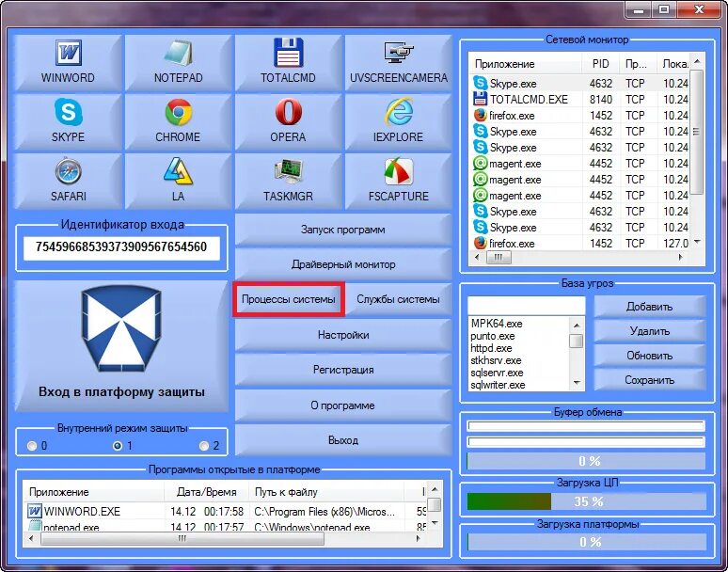Image resolution: width=728 pixels, height=572 pixels.
Task: Sort network monitor by PID column
Action: point(600,64)
